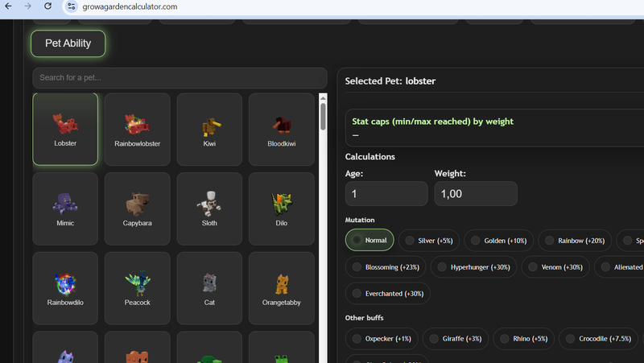Open site information icon in address bar

point(72,6)
